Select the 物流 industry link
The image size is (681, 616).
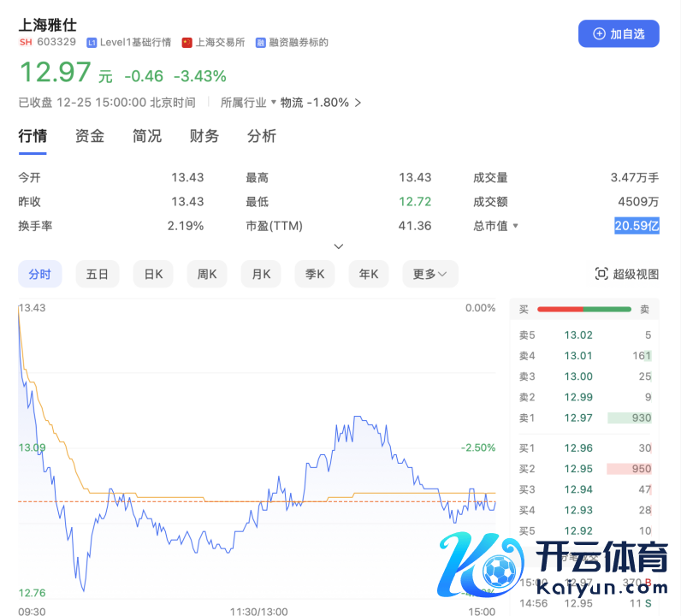292,103
